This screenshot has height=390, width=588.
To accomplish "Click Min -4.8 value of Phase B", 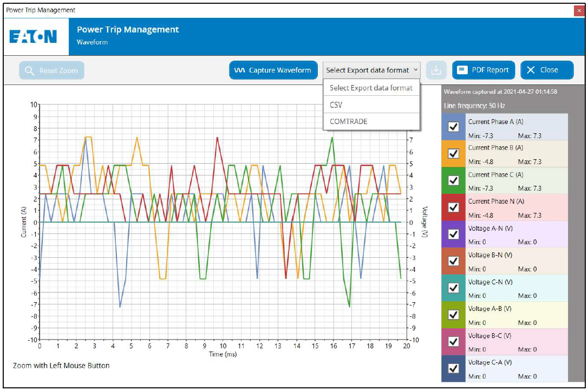I will point(481,162).
